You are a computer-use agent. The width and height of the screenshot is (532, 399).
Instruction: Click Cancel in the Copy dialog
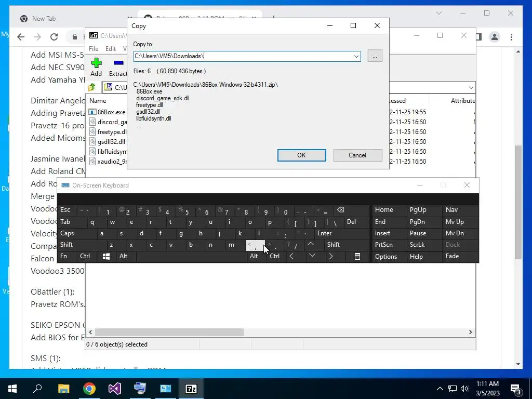pyautogui.click(x=357, y=155)
